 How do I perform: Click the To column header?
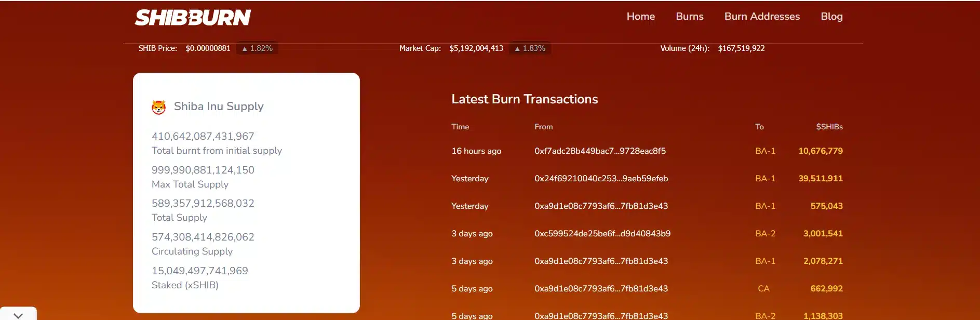coord(759,127)
